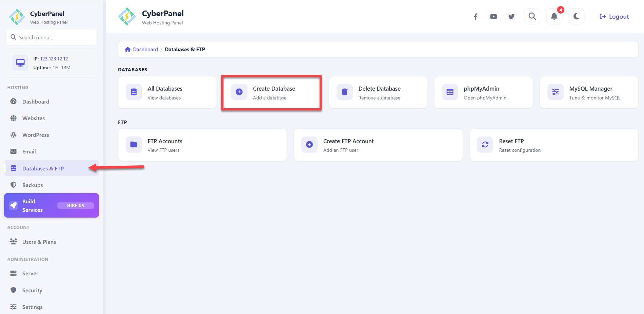Click the phpMyAdmin table icon

pyautogui.click(x=450, y=92)
